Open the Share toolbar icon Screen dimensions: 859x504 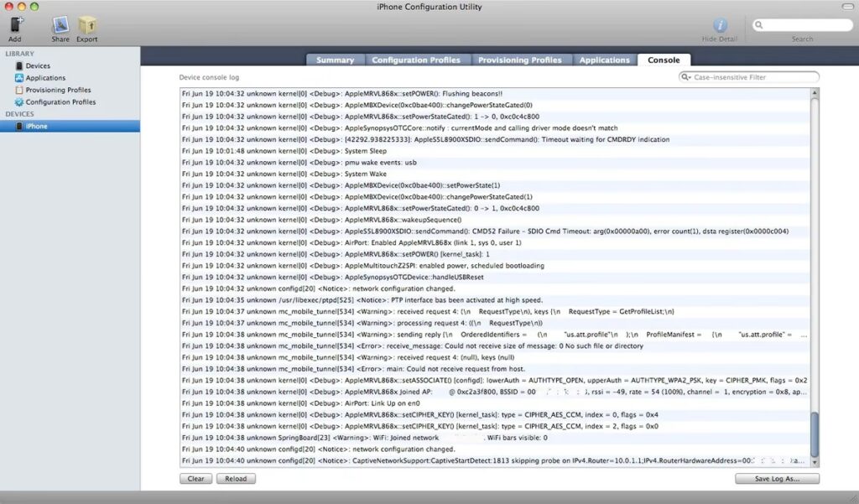(x=60, y=26)
